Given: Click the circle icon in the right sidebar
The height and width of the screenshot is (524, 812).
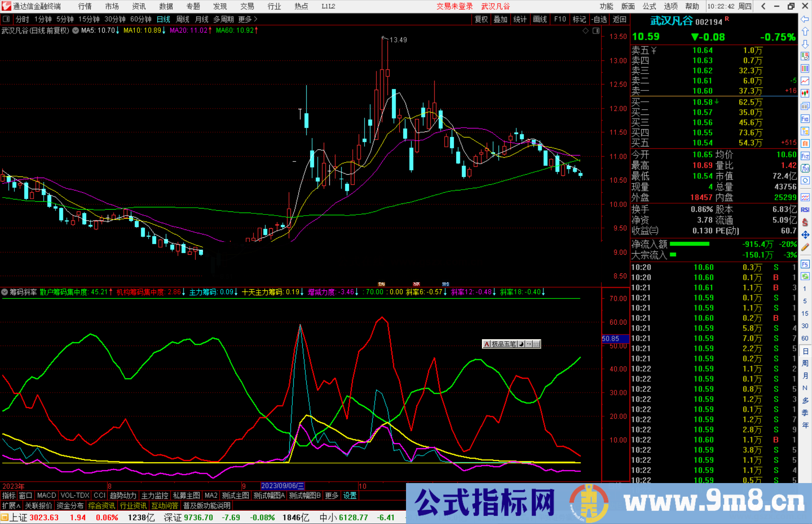Looking at the screenshot, I should coord(805,181).
